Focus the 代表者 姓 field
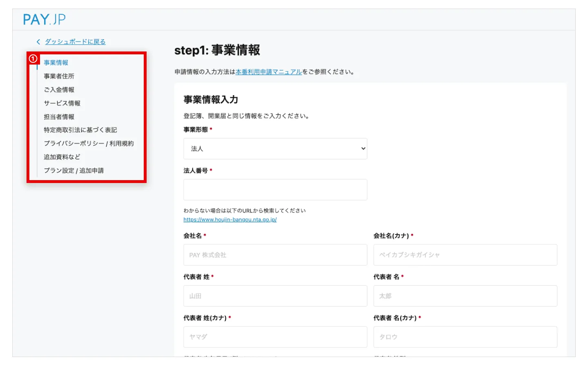 pyautogui.click(x=275, y=296)
